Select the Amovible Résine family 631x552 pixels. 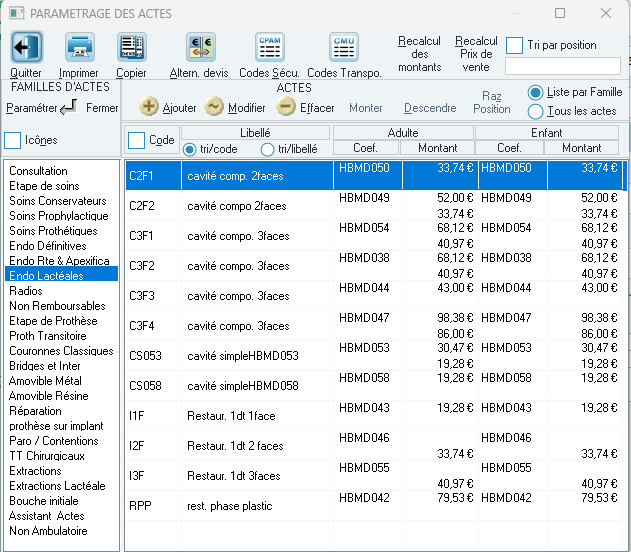62,396
